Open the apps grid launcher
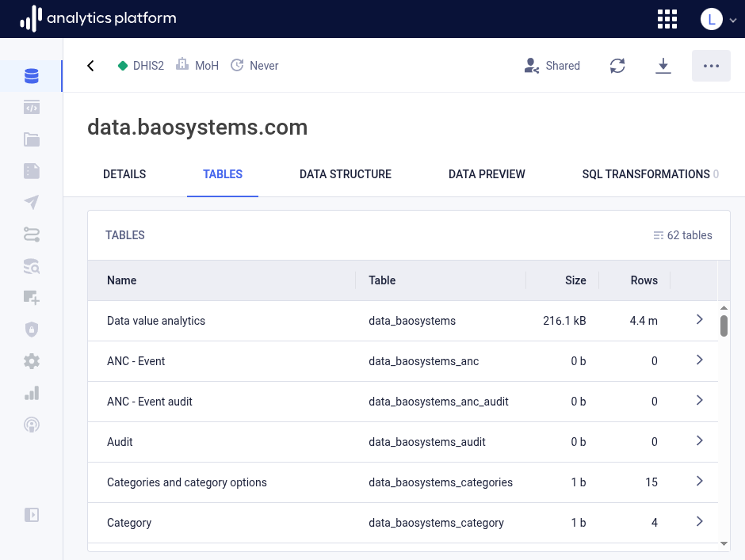 667,19
